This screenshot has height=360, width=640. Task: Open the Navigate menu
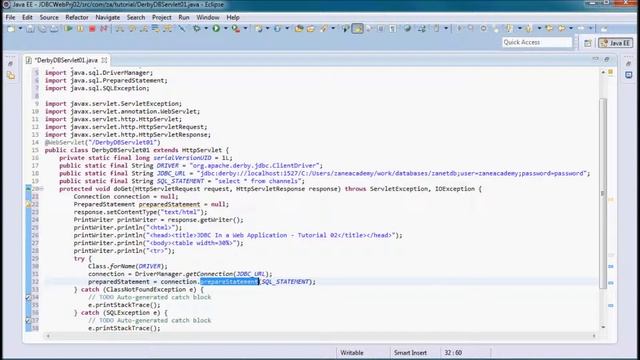click(x=108, y=17)
